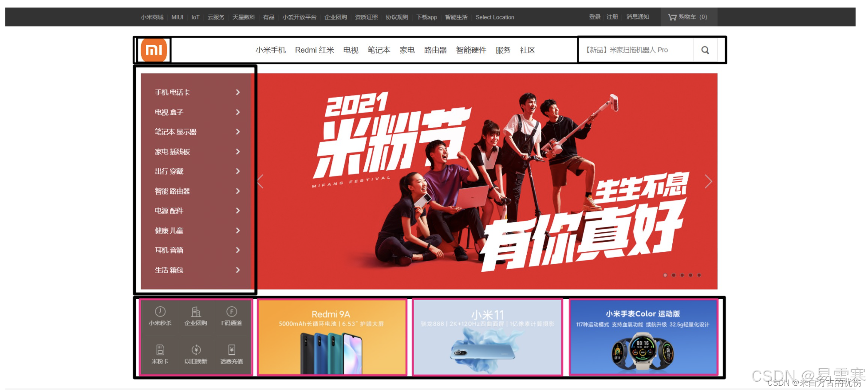Open 智能硬件 nav menu item

pyautogui.click(x=471, y=50)
